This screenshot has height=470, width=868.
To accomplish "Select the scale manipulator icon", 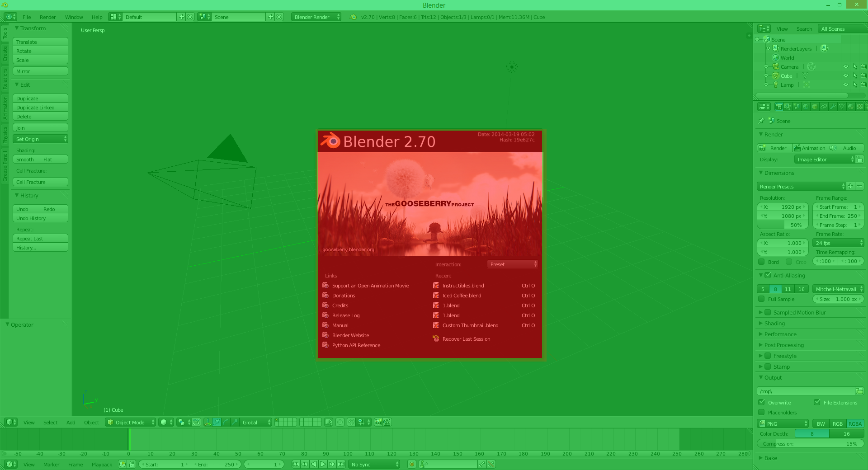I will (235, 422).
